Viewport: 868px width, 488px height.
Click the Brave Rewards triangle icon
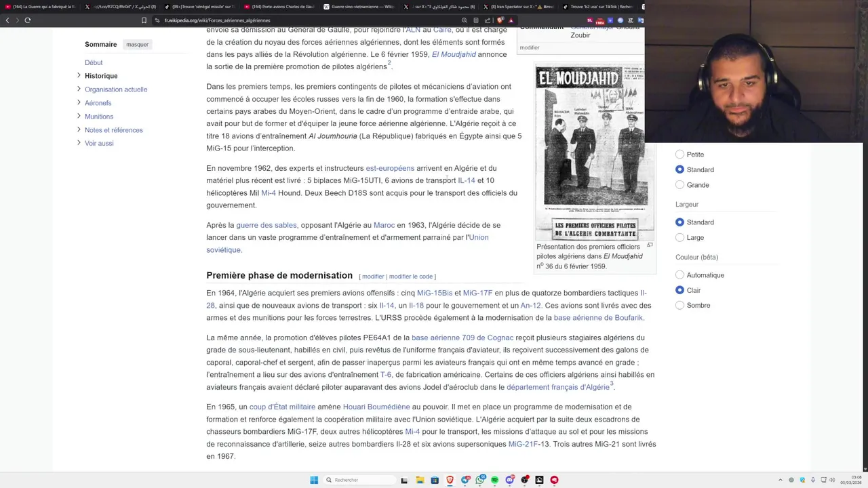(511, 20)
